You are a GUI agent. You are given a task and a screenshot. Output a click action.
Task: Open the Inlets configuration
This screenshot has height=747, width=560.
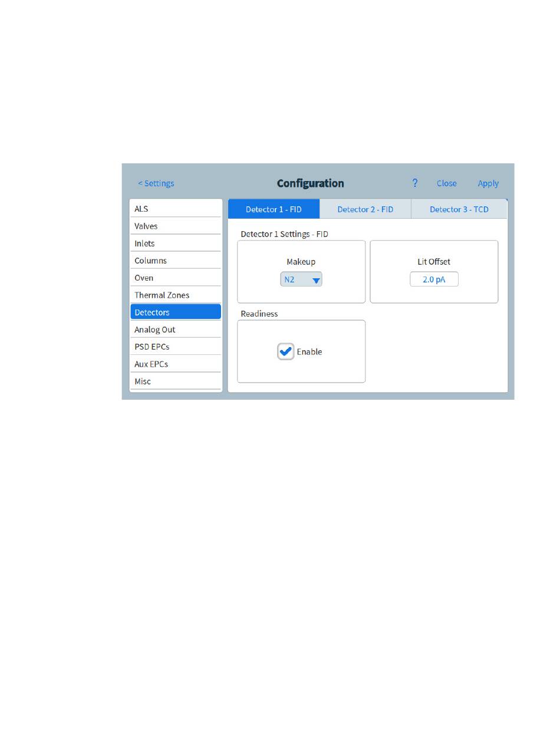point(176,243)
